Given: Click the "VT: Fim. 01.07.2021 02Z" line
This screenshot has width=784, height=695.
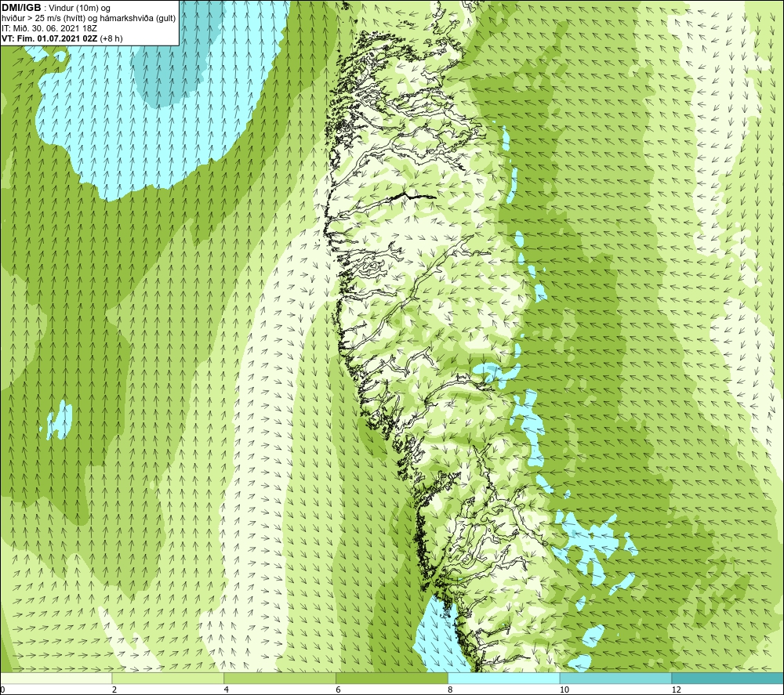Looking at the screenshot, I should tap(50, 38).
